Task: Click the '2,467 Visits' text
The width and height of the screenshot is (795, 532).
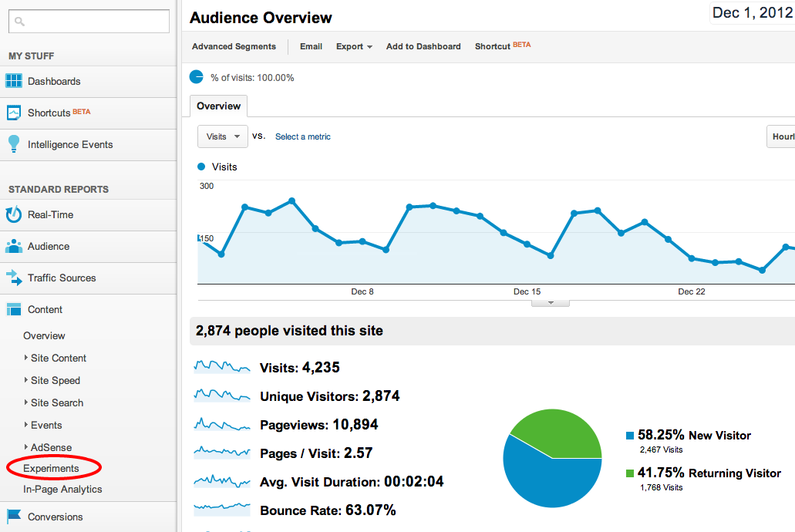Action: click(661, 450)
